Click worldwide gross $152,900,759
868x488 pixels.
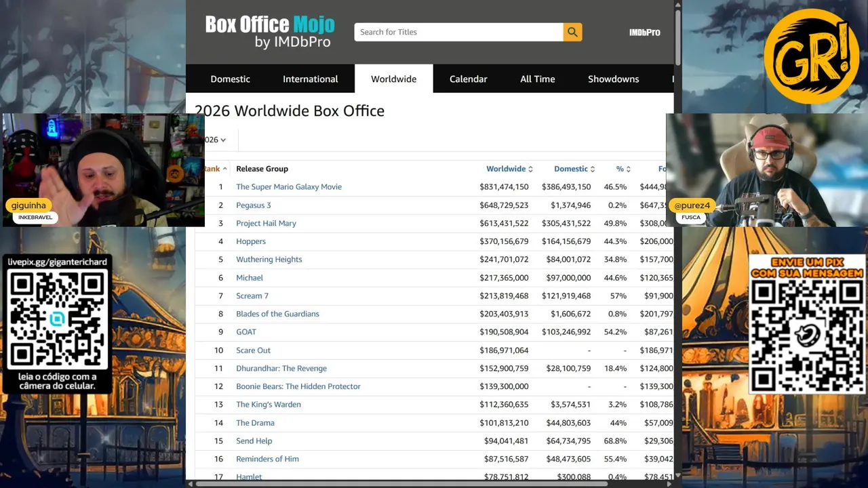pyautogui.click(x=504, y=368)
